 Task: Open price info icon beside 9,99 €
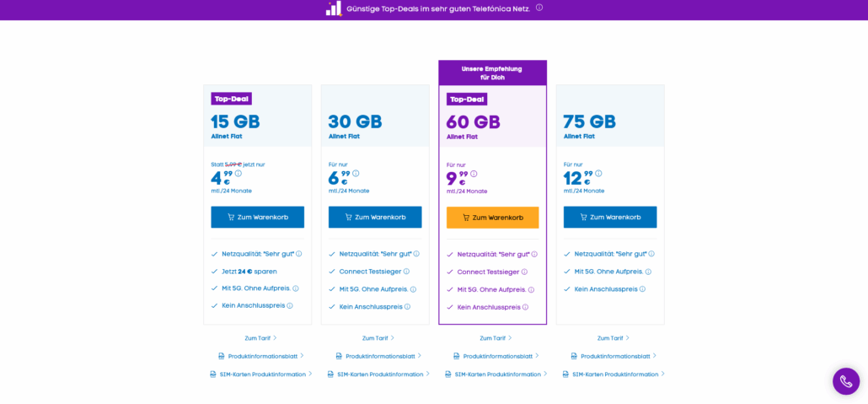tap(474, 174)
